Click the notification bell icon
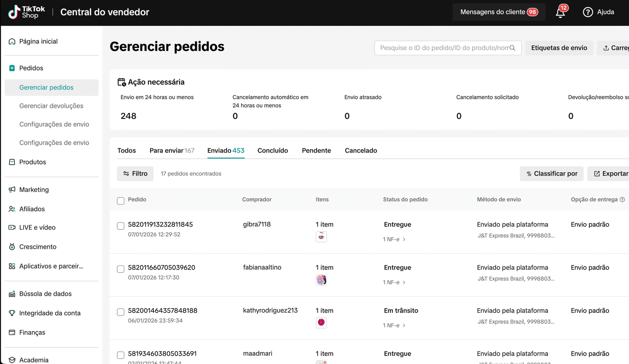Viewport: 629px width, 364px height. click(560, 13)
